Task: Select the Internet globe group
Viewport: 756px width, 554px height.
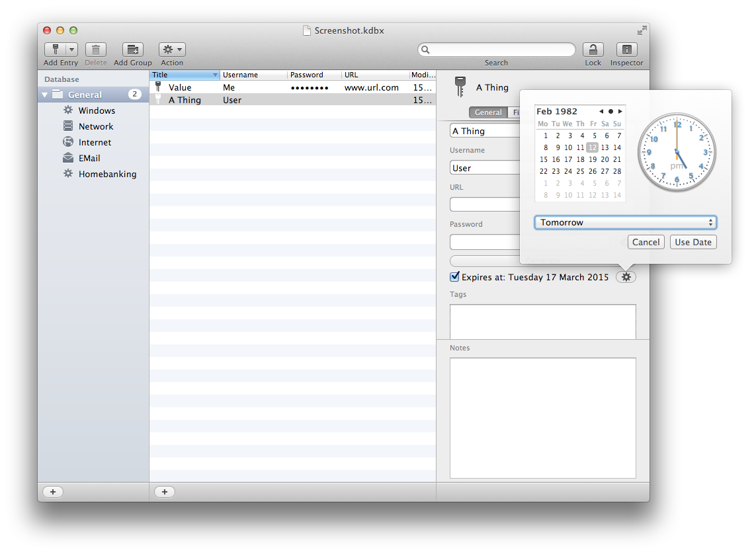Action: 95,142
